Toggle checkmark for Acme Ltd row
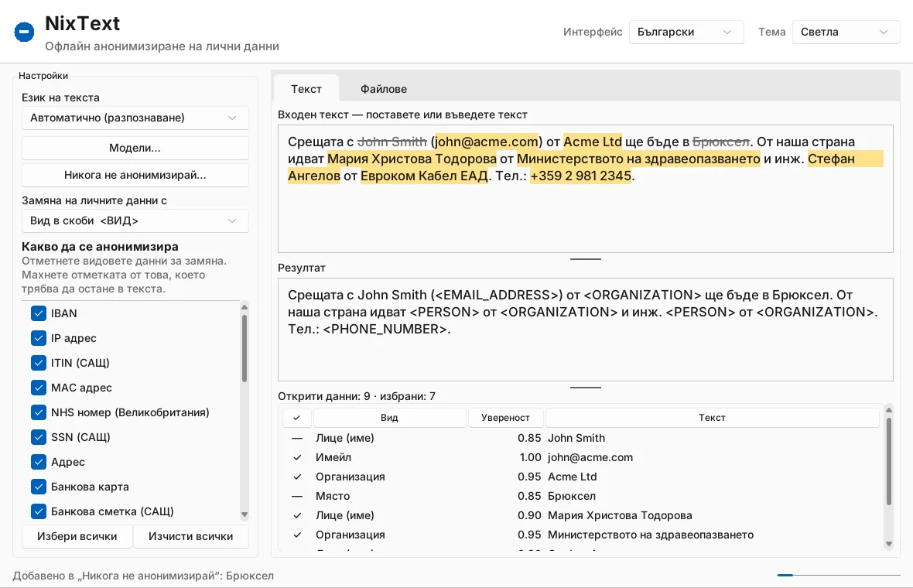The height and width of the screenshot is (588, 913). click(x=297, y=477)
